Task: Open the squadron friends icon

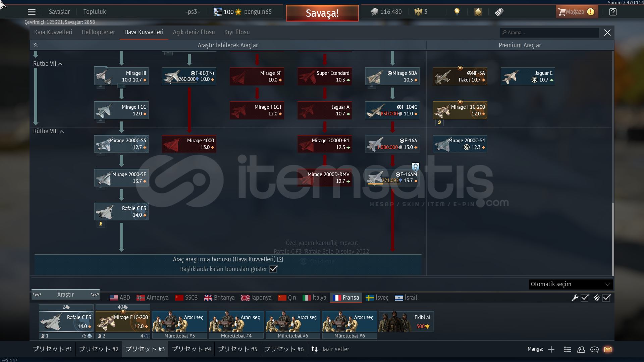Action: tap(581, 350)
